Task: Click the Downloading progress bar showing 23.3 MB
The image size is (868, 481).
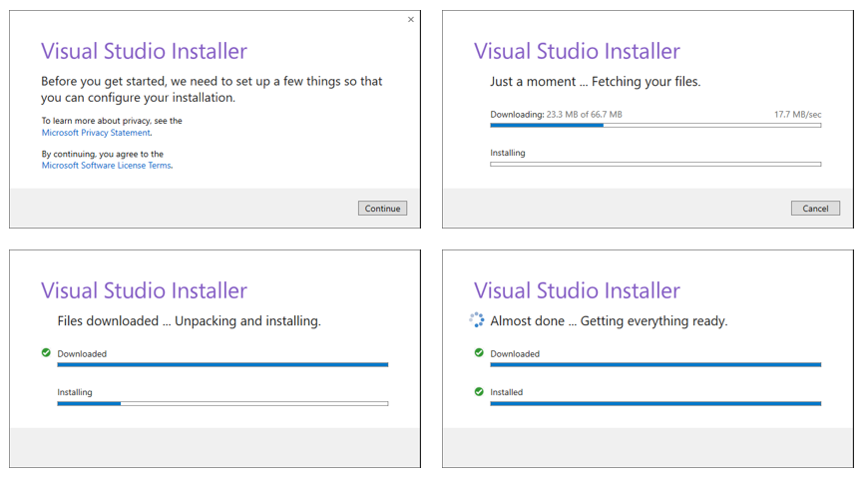Action: click(x=654, y=126)
